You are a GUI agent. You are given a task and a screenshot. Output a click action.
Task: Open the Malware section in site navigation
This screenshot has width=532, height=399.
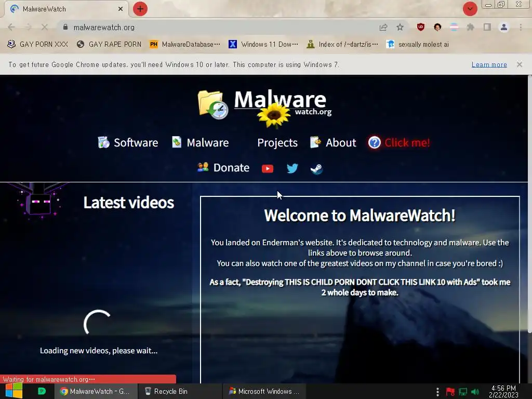coord(200,142)
